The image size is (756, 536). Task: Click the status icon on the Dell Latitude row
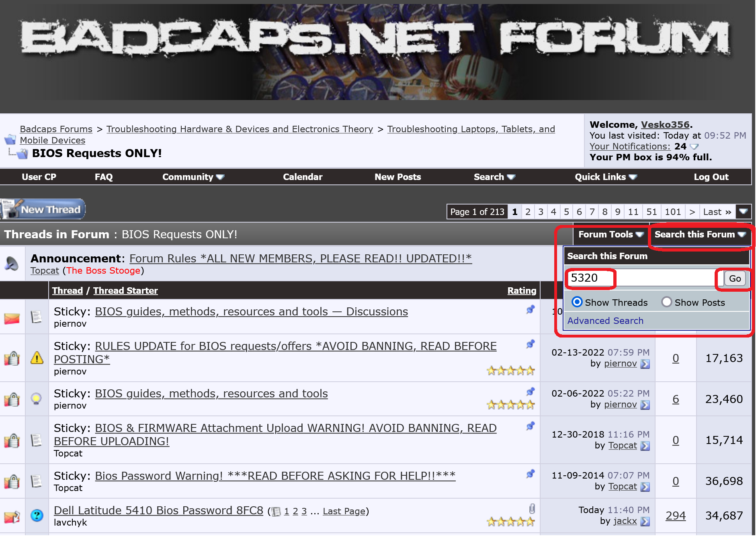pyautogui.click(x=12, y=516)
